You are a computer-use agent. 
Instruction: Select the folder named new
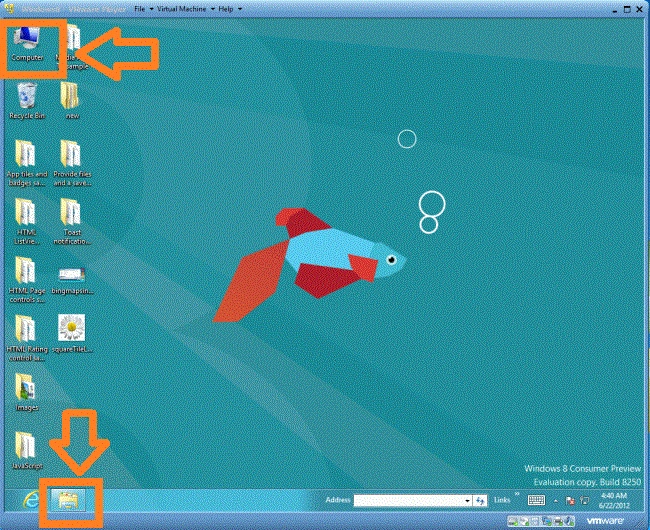pos(72,101)
